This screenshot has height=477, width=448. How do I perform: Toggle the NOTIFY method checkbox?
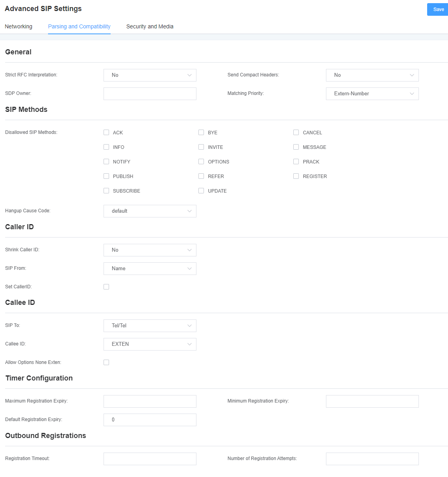[x=106, y=161]
